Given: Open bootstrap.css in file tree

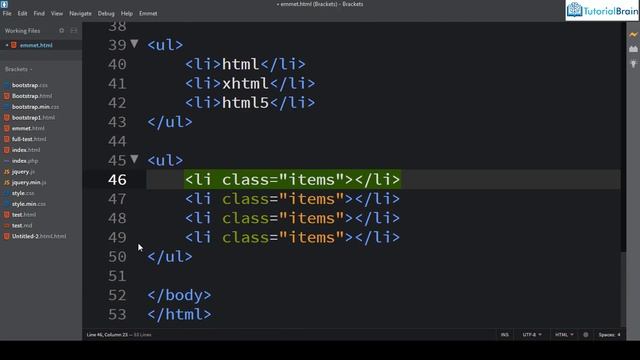Looking at the screenshot, I should [x=29, y=85].
